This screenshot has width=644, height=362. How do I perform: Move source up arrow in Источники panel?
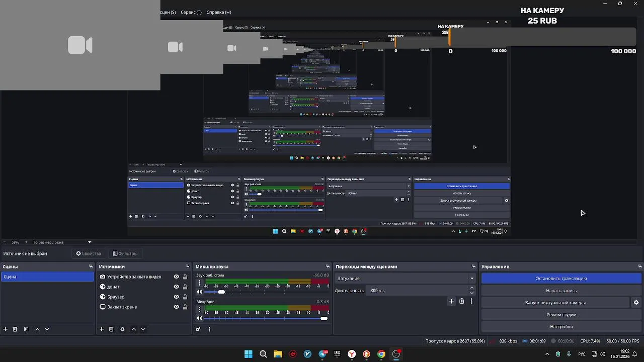[x=134, y=329]
